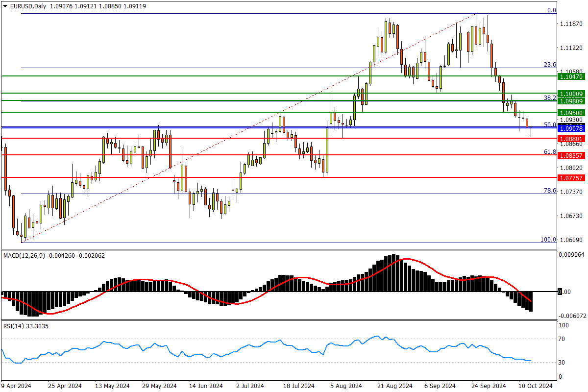Click the 5 Aug 2024 date marker
This screenshot has width=588, height=392.
pos(346,386)
